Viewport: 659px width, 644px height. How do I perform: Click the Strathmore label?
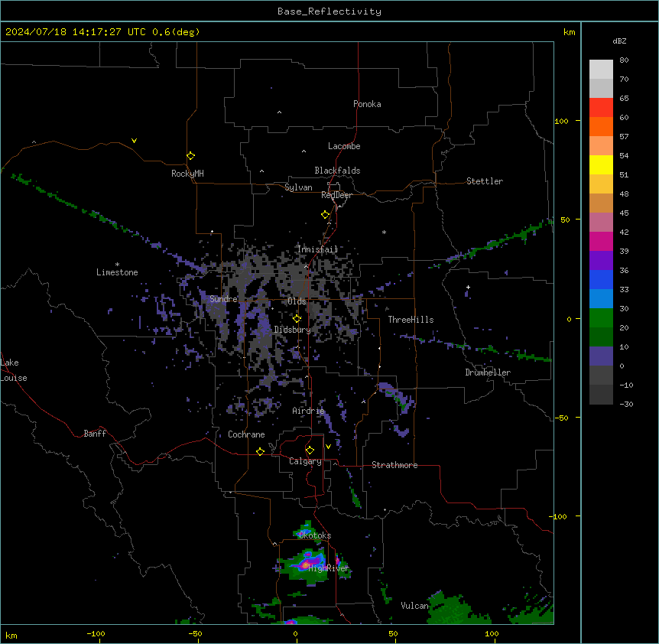394,465
